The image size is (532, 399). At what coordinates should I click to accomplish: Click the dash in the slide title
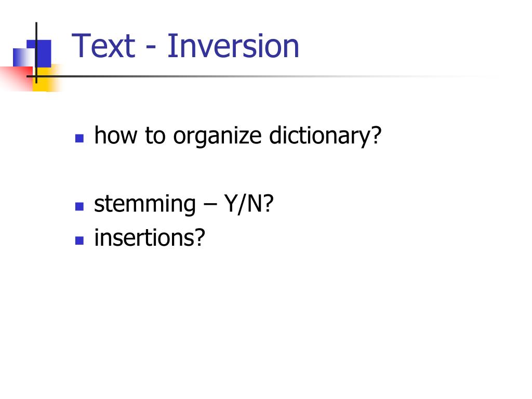151,48
